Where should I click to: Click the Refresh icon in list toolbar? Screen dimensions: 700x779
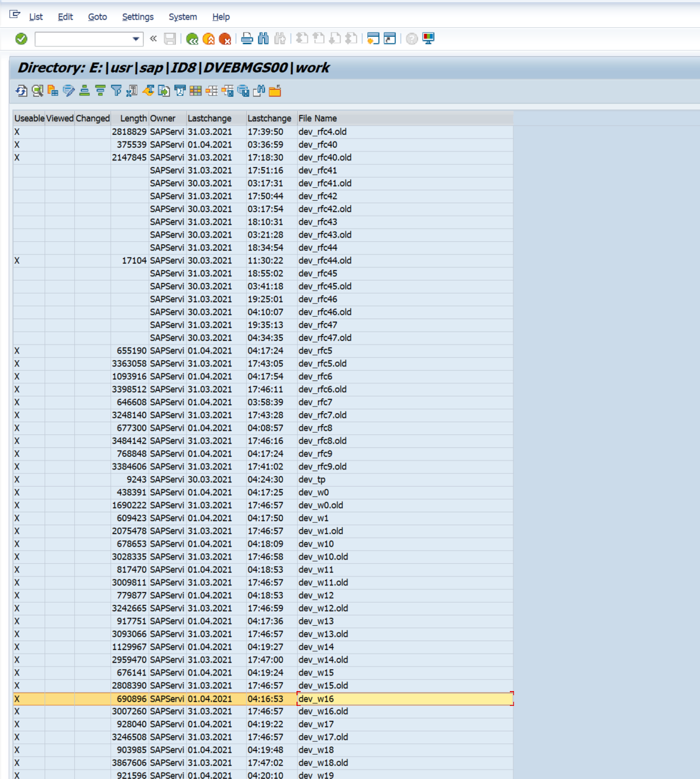pos(21,91)
